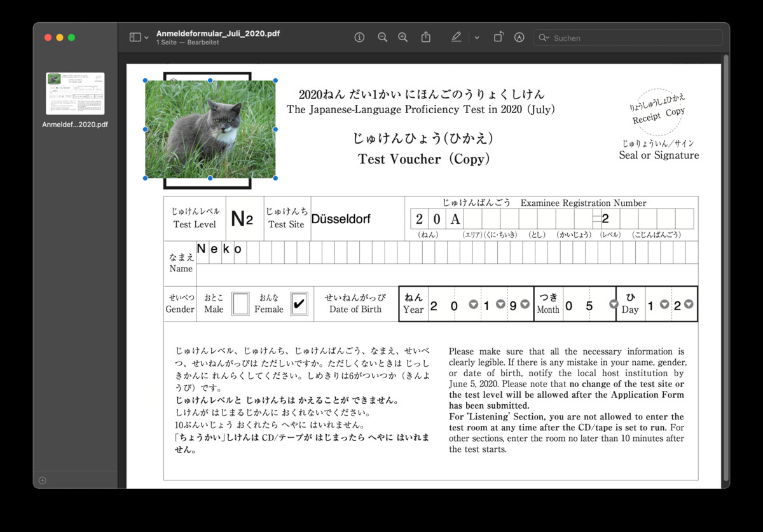Zoom out with the minus magnifier icon

tap(382, 37)
